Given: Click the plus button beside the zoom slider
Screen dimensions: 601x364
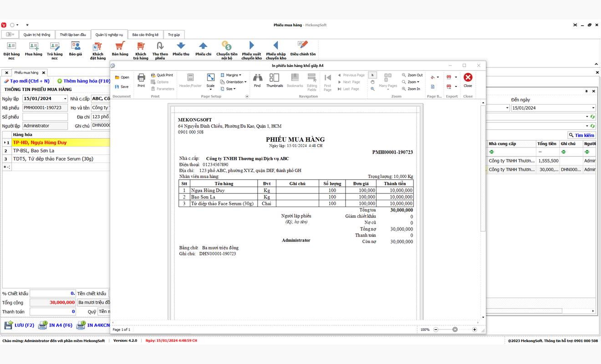Looking at the screenshot, I should pyautogui.click(x=474, y=329).
